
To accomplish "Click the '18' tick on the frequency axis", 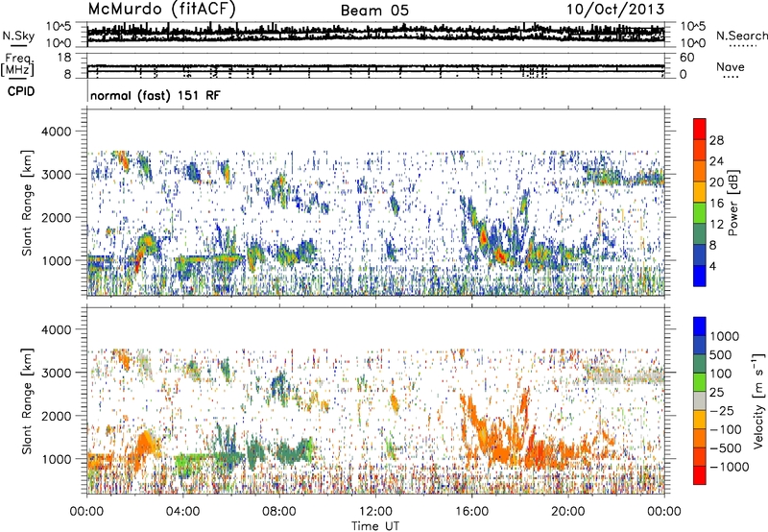I will pyautogui.click(x=64, y=58).
